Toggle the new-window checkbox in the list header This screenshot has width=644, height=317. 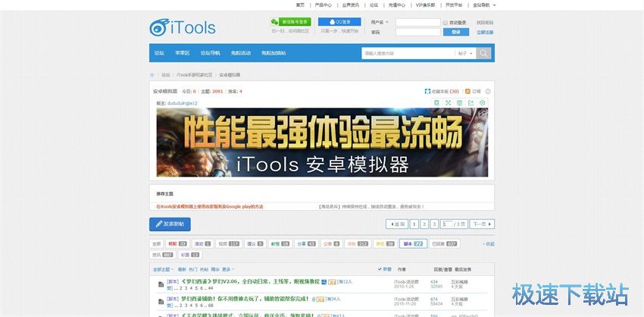(x=380, y=269)
